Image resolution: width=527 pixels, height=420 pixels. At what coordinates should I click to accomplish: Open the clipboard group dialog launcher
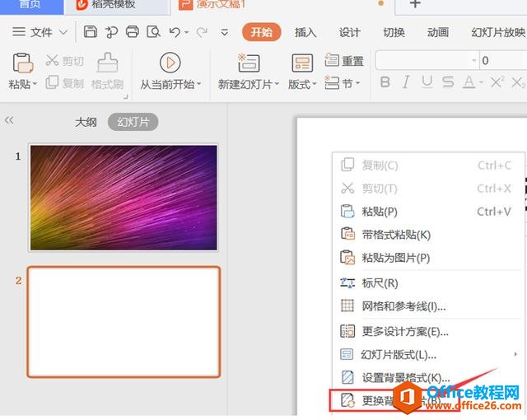point(126,97)
